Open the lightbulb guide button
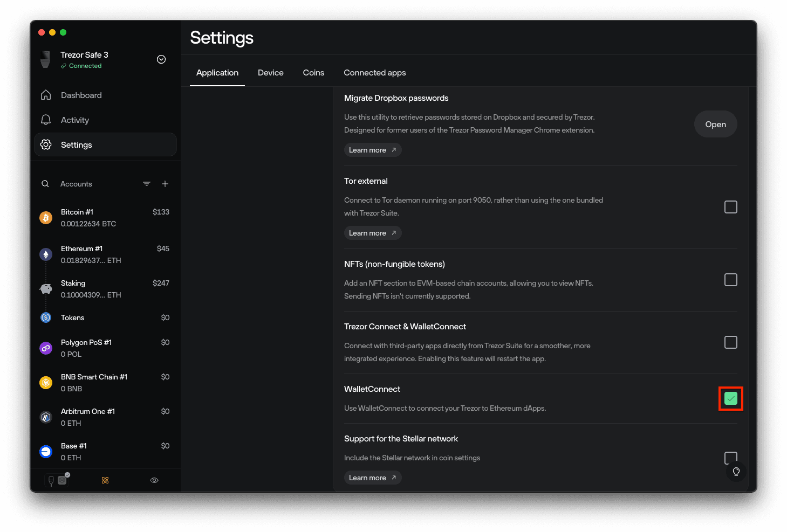 coord(736,472)
